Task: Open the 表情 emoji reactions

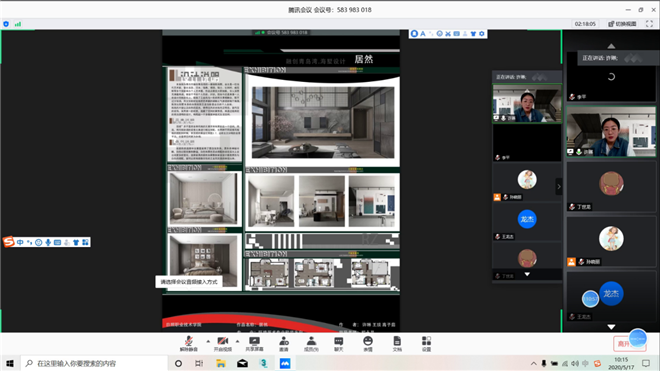Action: (x=368, y=344)
